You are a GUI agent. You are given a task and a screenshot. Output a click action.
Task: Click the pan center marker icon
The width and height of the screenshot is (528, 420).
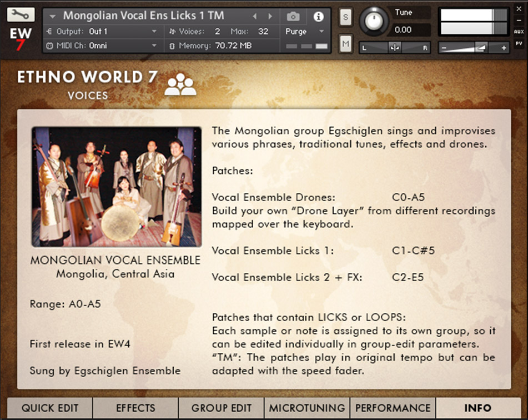(x=394, y=48)
